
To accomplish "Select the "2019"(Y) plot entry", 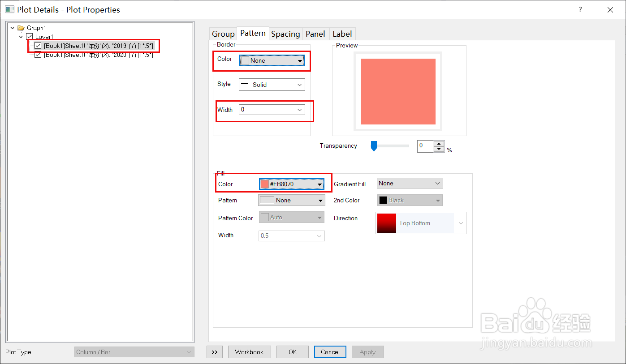I will (99, 46).
